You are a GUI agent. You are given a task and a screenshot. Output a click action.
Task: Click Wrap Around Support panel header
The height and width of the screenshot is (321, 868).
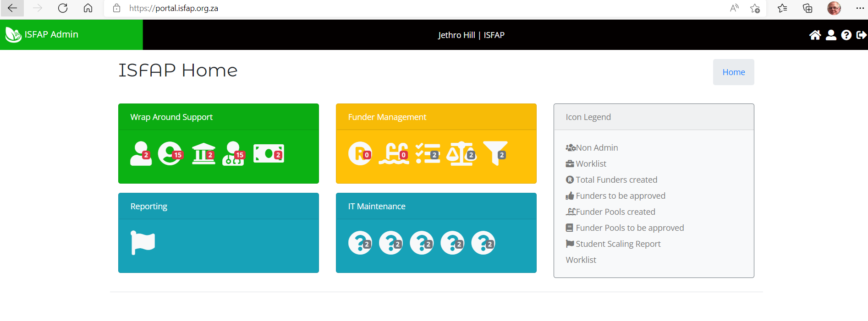pyautogui.click(x=219, y=117)
